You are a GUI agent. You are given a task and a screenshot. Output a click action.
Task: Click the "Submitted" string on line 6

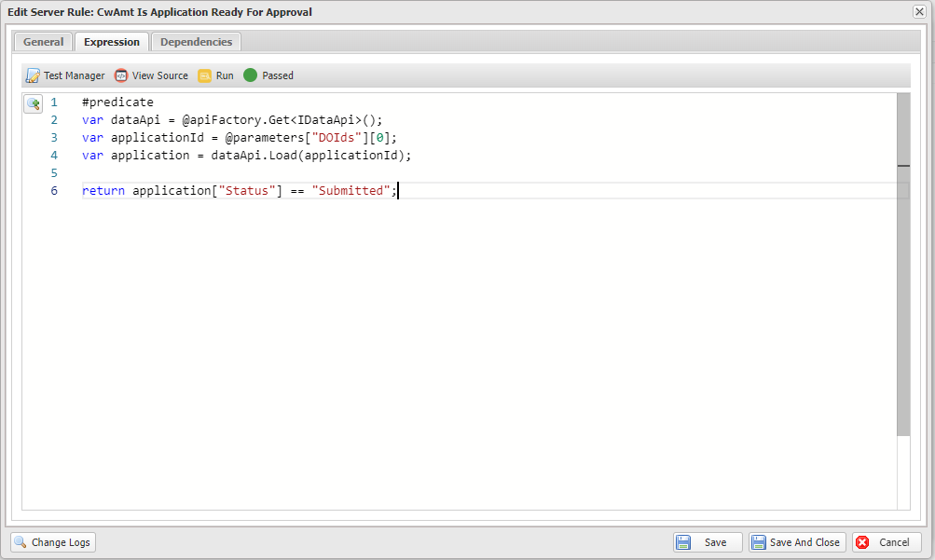point(351,191)
